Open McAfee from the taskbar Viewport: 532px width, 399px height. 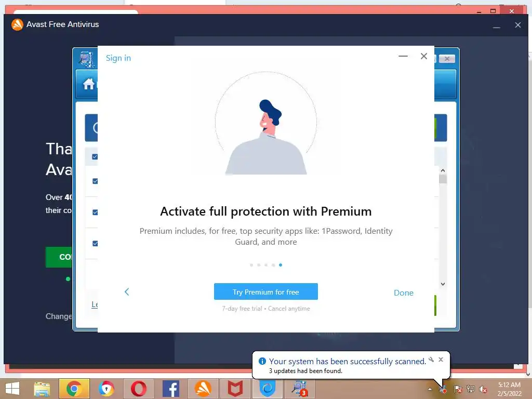pyautogui.click(x=235, y=389)
